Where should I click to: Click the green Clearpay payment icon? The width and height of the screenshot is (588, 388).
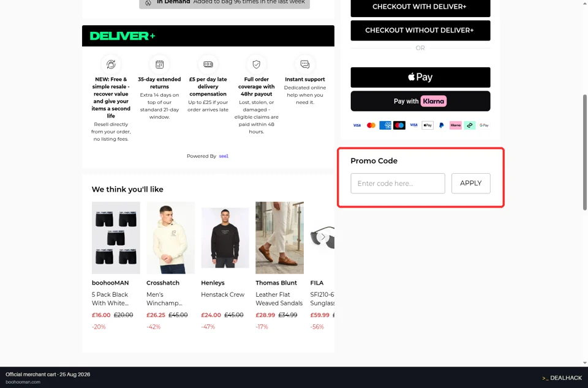(470, 125)
